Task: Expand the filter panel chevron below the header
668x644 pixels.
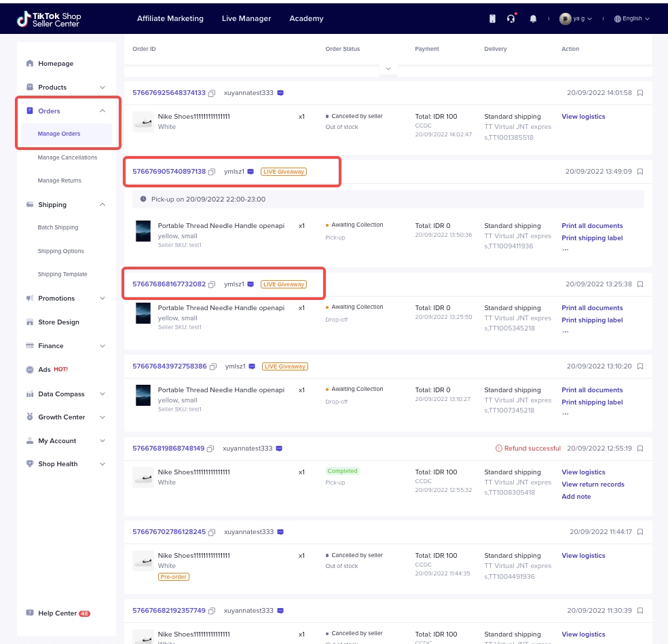Action: pos(388,69)
